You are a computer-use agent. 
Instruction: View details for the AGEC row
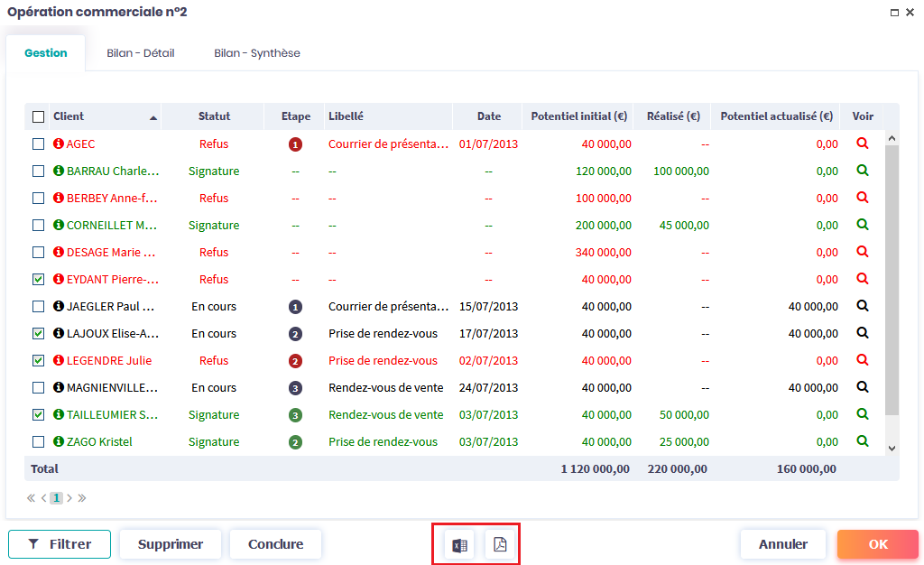pyautogui.click(x=863, y=144)
